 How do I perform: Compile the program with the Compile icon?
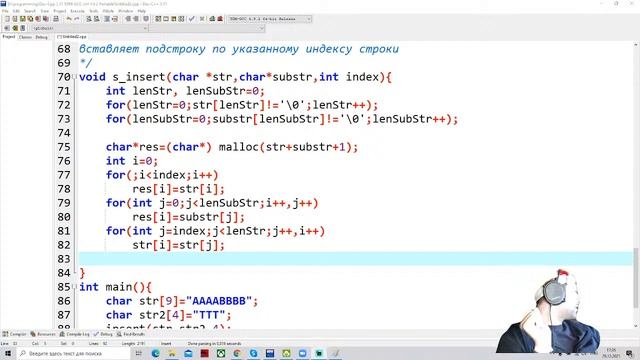coord(158,19)
